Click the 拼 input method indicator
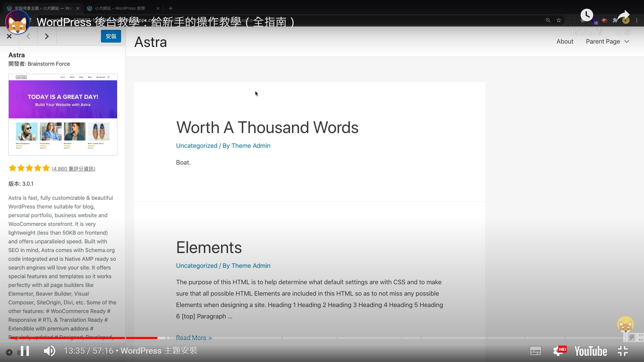 632,338
